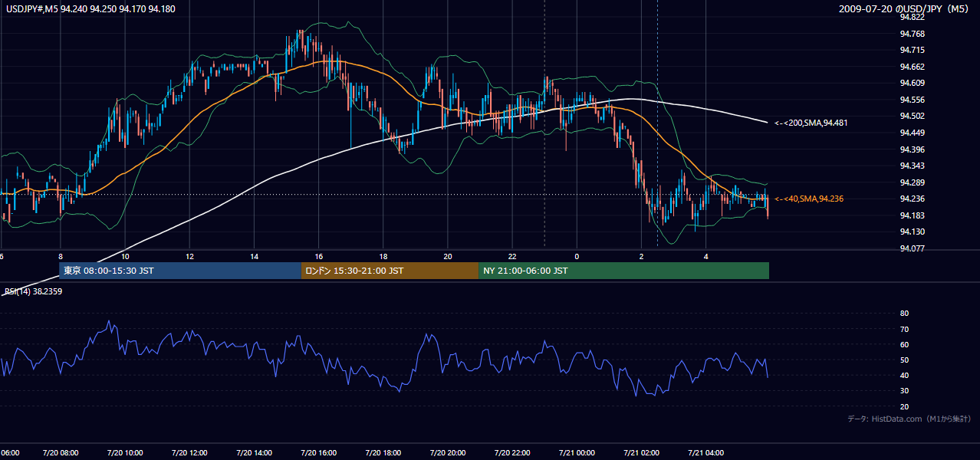This screenshot has width=980, height=460.
Task: Click the 94.609 price axis label
Action: click(x=912, y=83)
